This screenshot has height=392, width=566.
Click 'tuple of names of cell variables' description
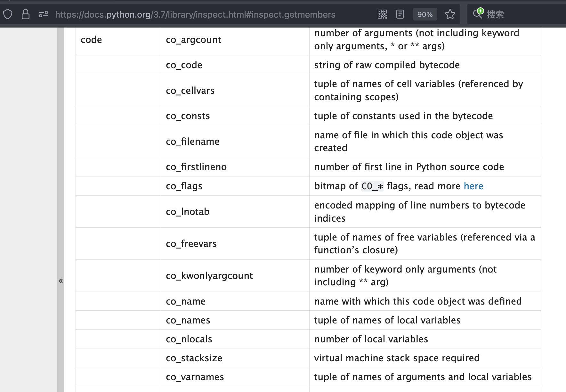coord(418,90)
